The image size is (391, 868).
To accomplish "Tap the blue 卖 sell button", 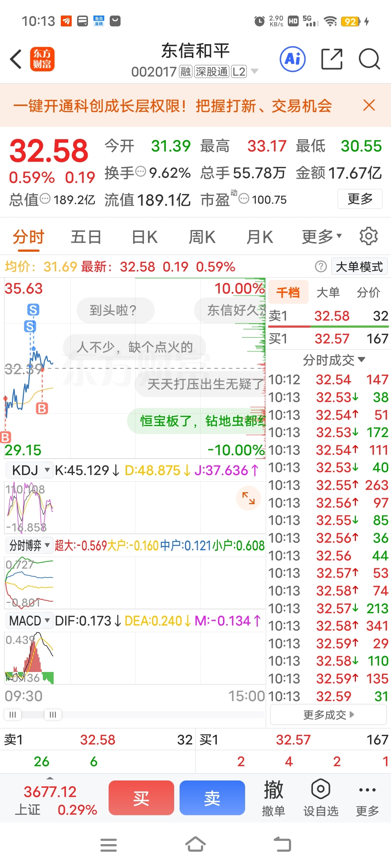I will point(212,798).
